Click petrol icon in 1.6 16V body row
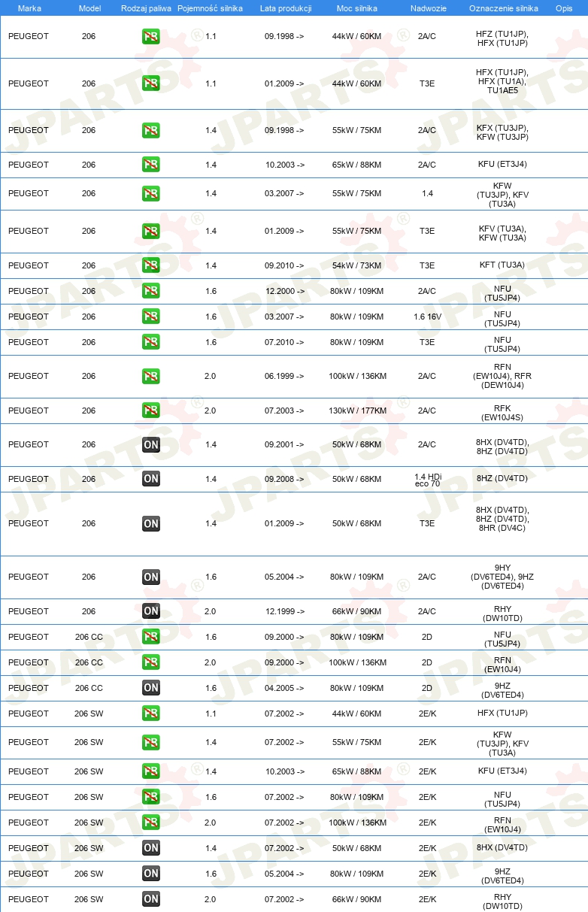 click(x=151, y=317)
